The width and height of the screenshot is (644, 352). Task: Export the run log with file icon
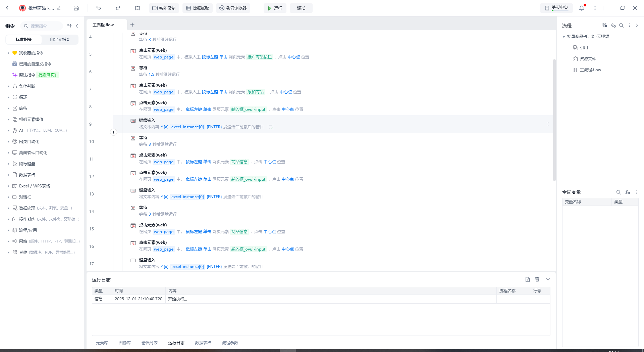(x=528, y=279)
